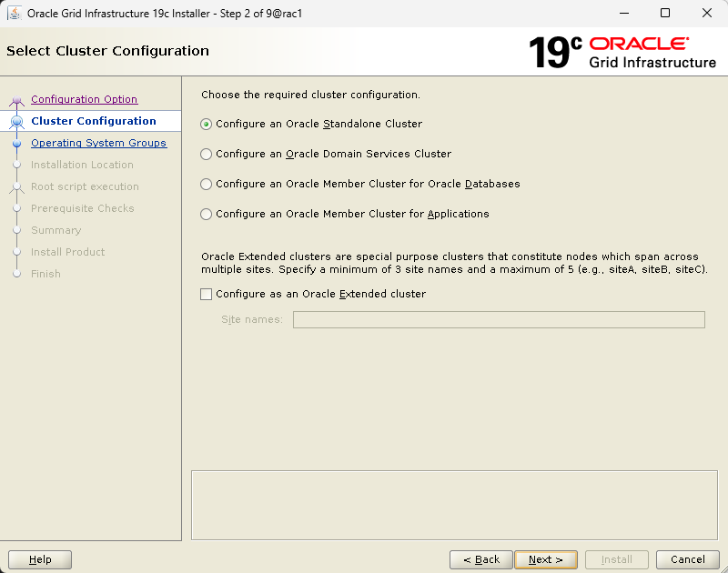Screen dimensions: 728x573
Task: Cancel the installer
Action: click(688, 559)
